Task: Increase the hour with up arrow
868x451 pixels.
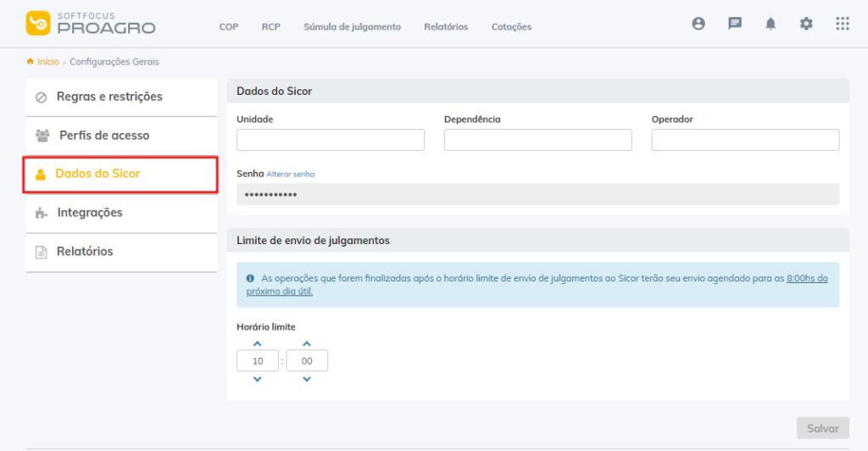Action: click(258, 343)
